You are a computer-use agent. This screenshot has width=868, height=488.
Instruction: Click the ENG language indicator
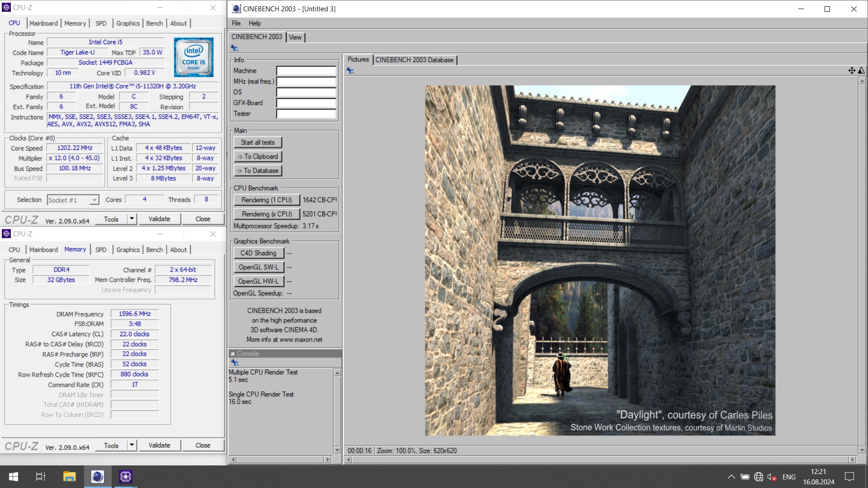[x=789, y=477]
